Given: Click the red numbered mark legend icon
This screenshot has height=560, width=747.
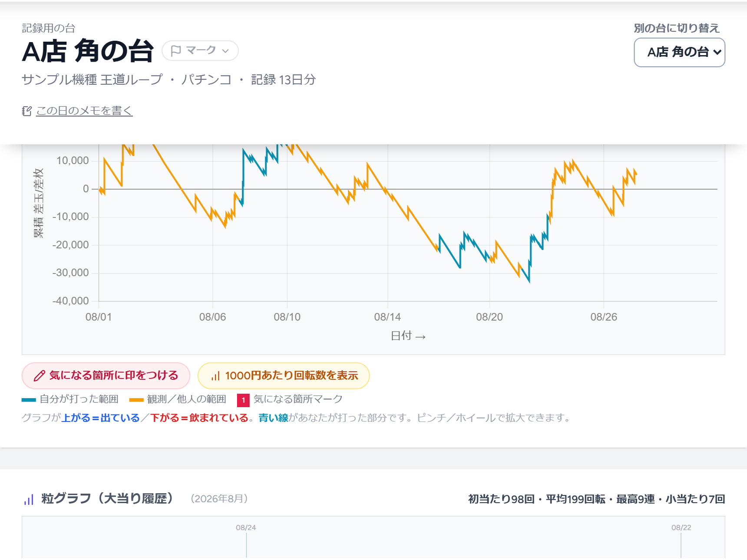Looking at the screenshot, I should pos(243,400).
